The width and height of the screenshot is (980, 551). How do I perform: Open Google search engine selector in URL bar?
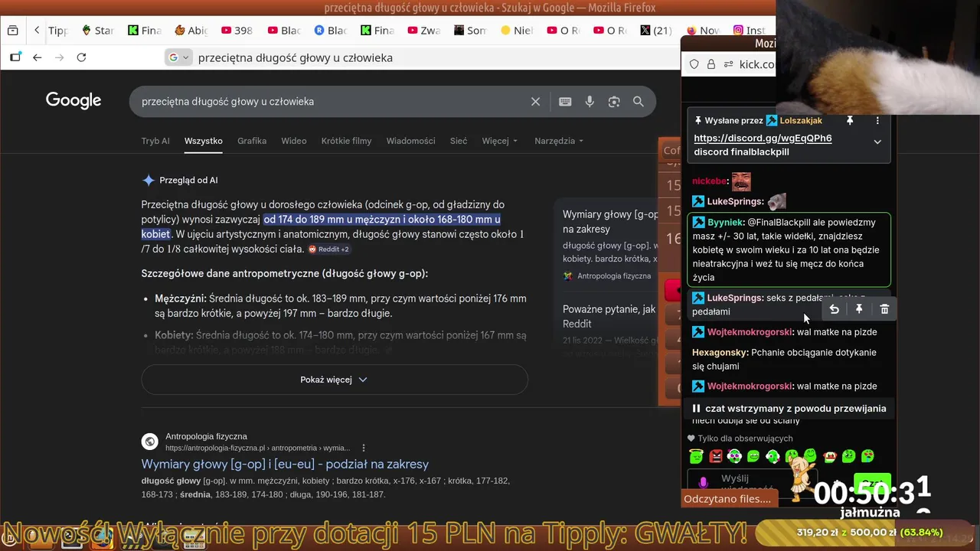click(178, 57)
